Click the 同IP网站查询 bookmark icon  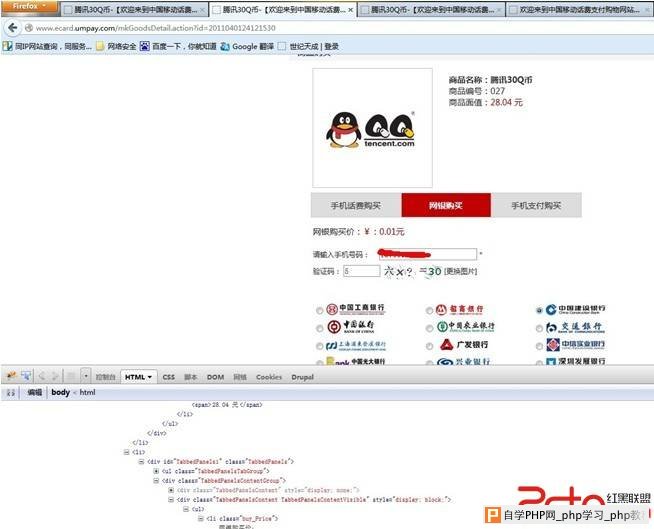8,46
